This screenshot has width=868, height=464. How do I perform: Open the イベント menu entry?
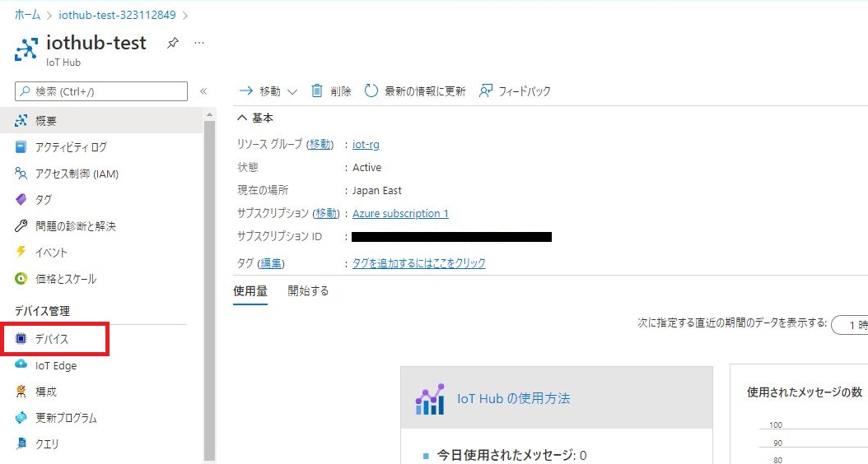pos(51,253)
